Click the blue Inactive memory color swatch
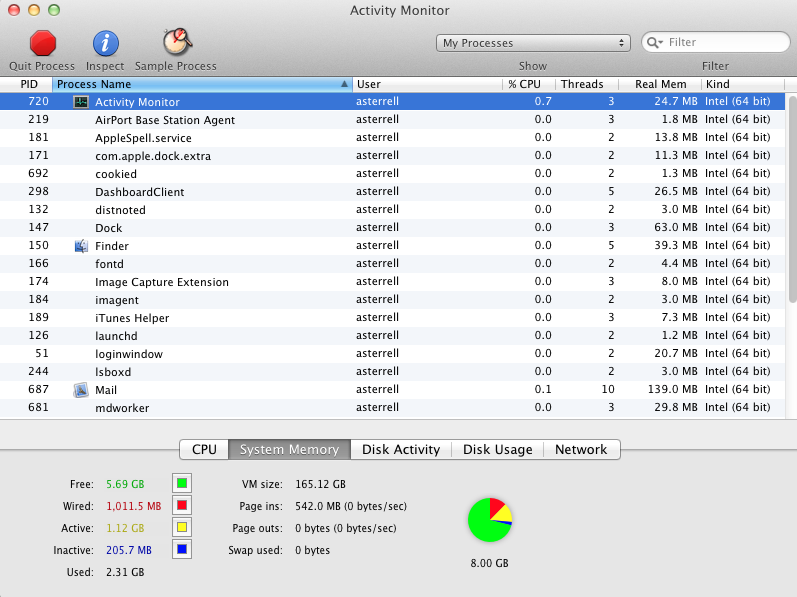 click(x=182, y=549)
